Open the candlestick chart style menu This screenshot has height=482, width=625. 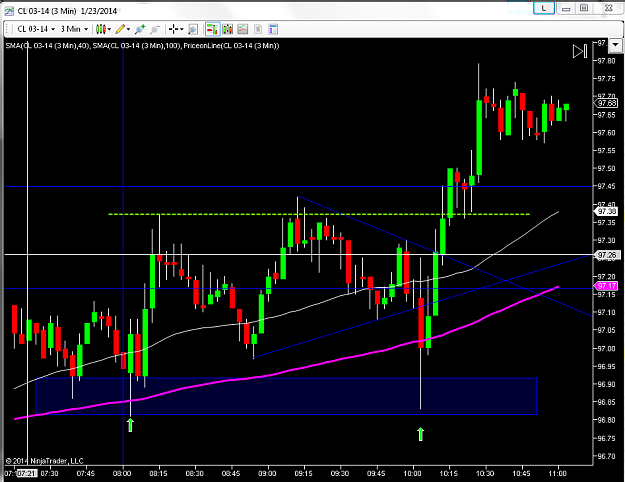point(103,29)
